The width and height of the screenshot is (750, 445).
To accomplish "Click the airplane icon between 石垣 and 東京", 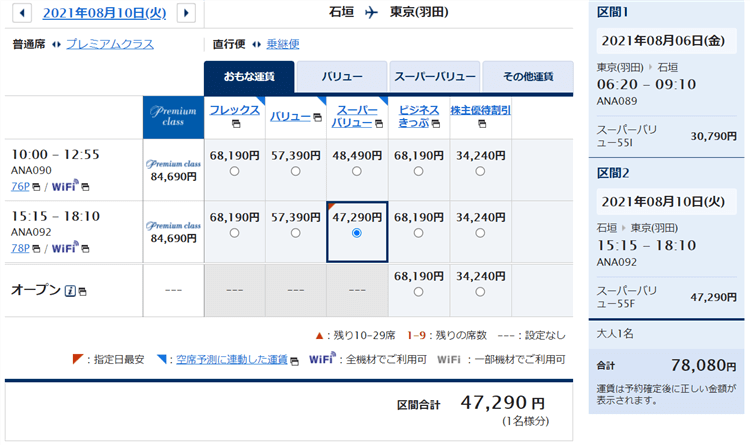I will click(372, 13).
